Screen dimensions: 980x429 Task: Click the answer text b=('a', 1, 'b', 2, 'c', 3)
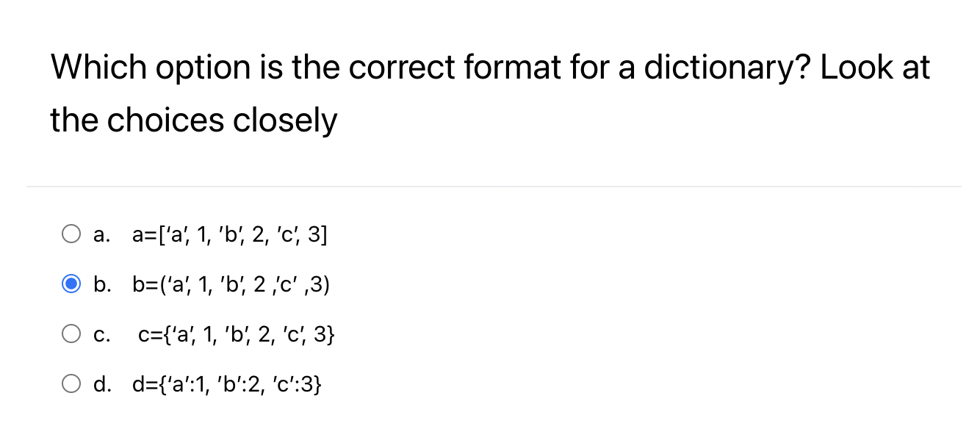click(x=231, y=284)
